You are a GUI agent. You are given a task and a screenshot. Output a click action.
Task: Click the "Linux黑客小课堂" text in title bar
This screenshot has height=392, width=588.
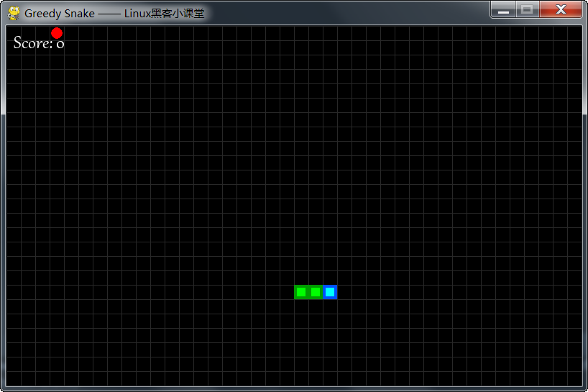pyautogui.click(x=164, y=14)
